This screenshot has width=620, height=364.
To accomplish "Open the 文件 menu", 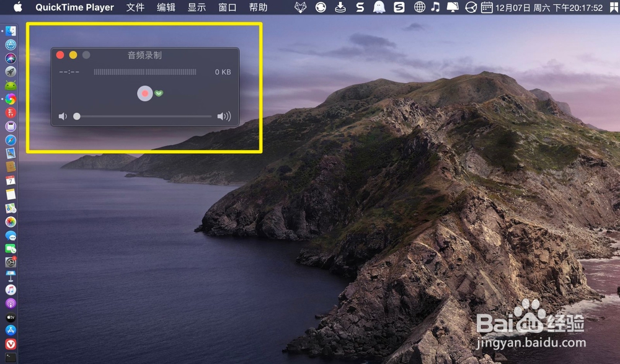I will (135, 7).
